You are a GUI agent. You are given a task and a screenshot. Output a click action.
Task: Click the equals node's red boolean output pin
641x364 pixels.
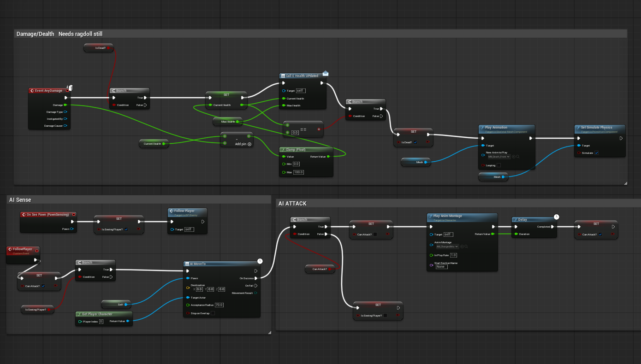[x=319, y=129]
